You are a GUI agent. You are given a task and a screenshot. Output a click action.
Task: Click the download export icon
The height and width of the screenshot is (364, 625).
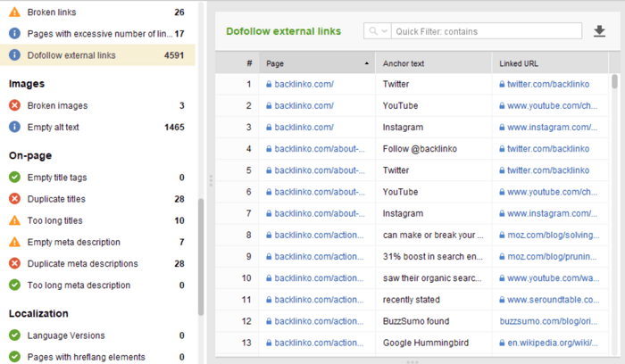tap(599, 31)
